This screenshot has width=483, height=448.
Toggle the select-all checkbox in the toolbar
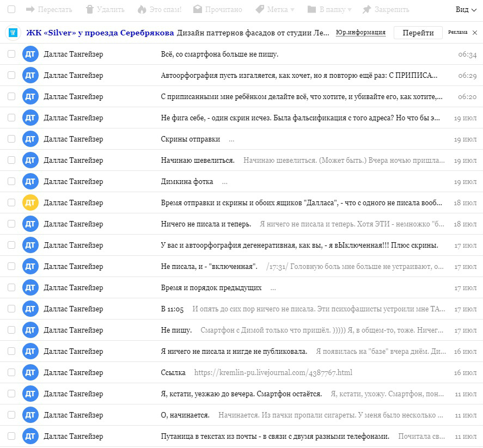click(11, 9)
